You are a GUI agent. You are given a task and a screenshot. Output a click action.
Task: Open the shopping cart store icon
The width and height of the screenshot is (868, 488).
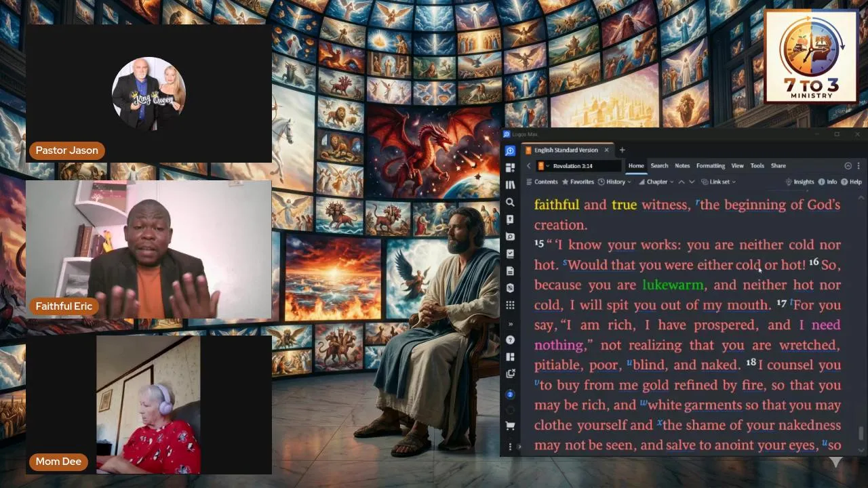(x=510, y=426)
